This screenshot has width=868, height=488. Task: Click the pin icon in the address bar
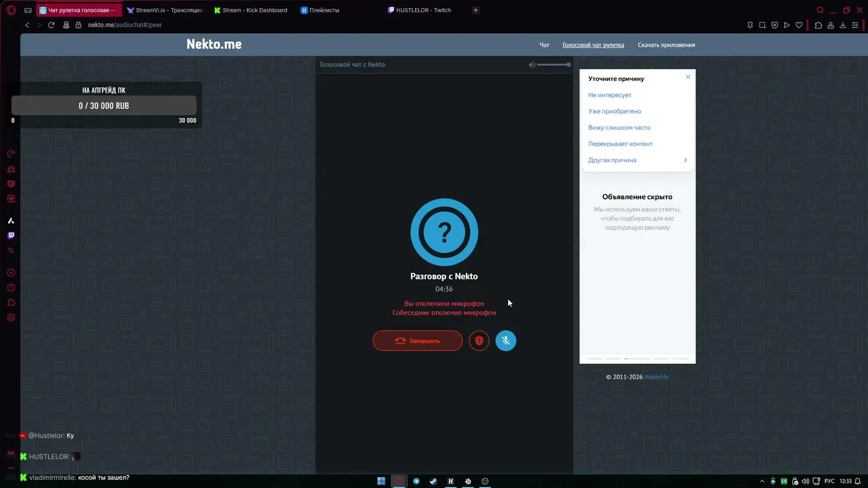750,25
